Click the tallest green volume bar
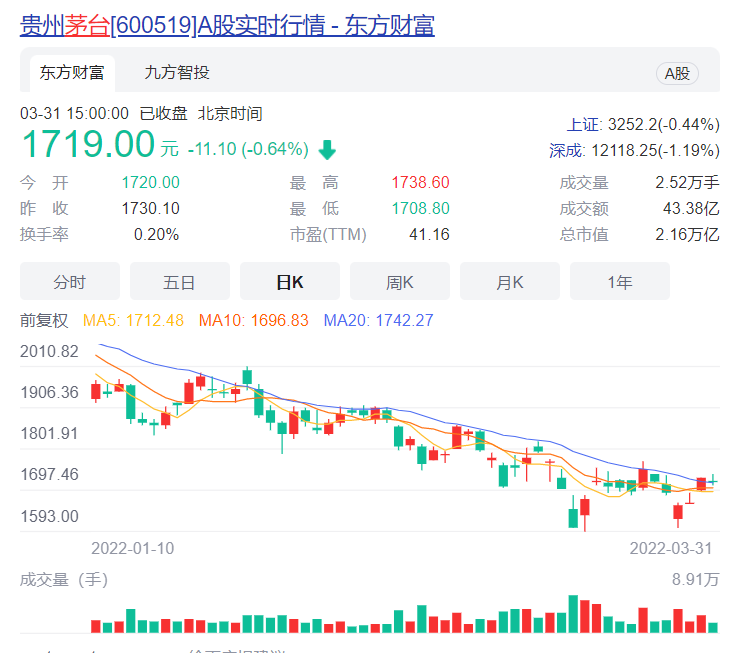Viewport: 741px width, 653px height. point(573,614)
